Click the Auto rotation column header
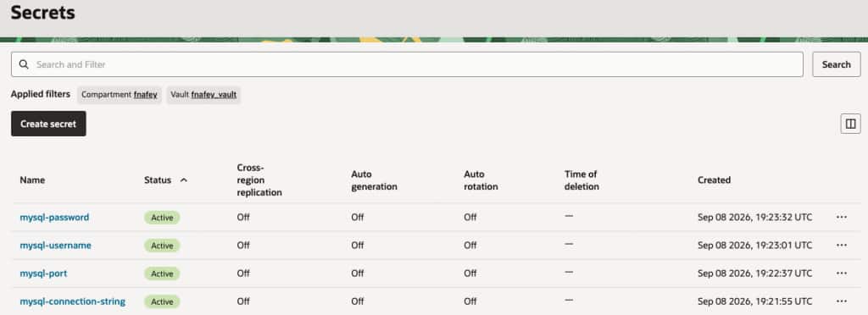The width and height of the screenshot is (868, 315). tap(481, 180)
